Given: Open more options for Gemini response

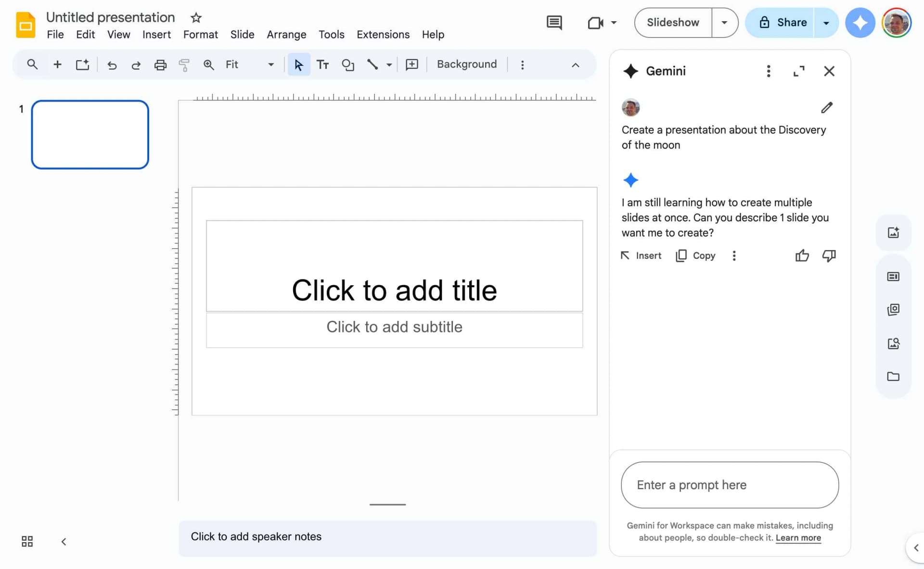Looking at the screenshot, I should pos(734,255).
